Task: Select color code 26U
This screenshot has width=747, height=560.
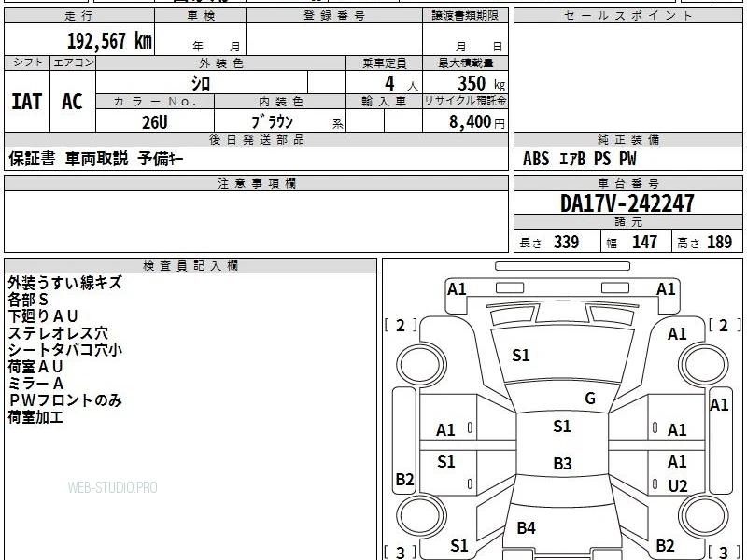Action: (155, 122)
